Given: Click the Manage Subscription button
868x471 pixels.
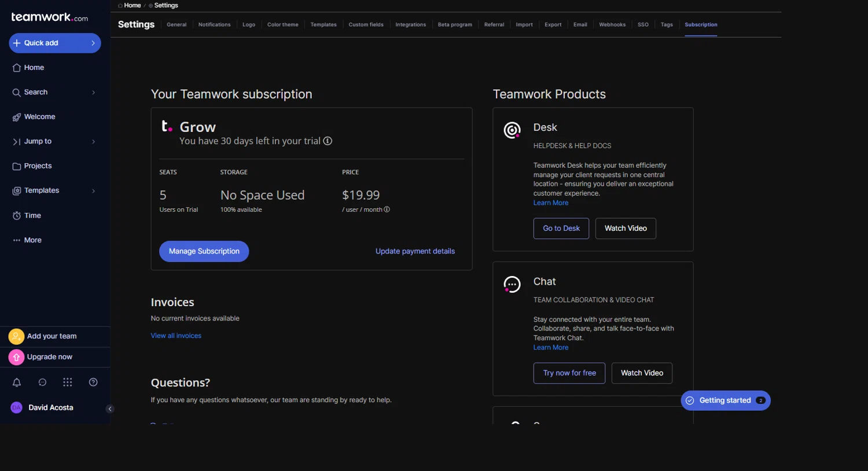Looking at the screenshot, I should pos(204,252).
